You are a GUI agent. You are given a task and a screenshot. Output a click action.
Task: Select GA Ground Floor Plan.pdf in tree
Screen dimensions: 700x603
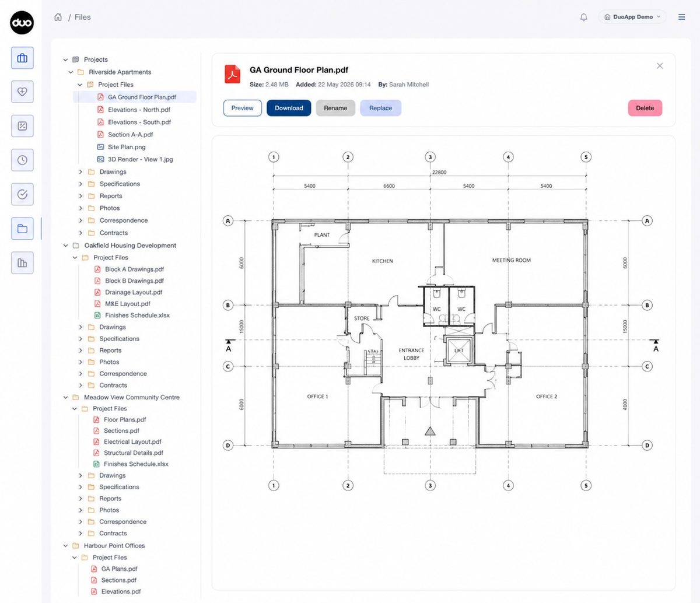click(x=135, y=97)
